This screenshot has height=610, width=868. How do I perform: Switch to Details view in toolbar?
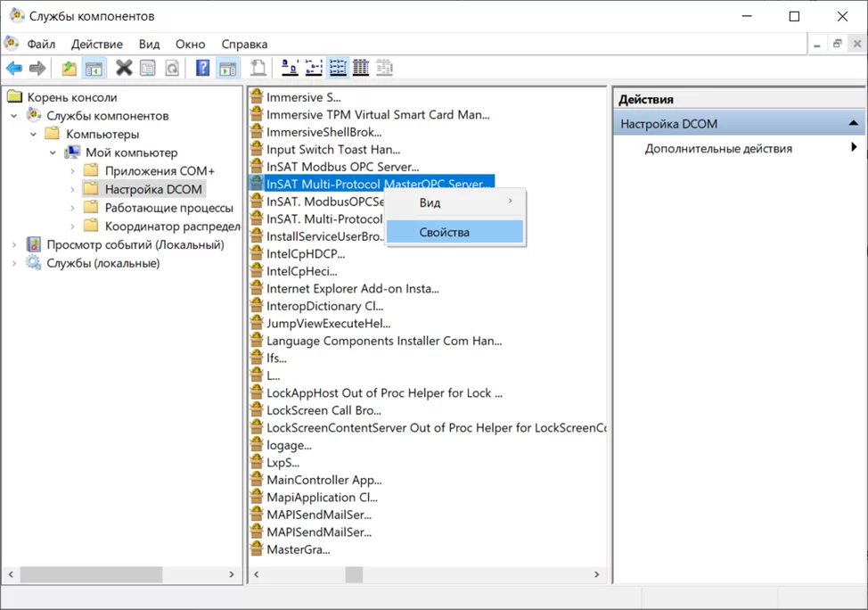361,69
